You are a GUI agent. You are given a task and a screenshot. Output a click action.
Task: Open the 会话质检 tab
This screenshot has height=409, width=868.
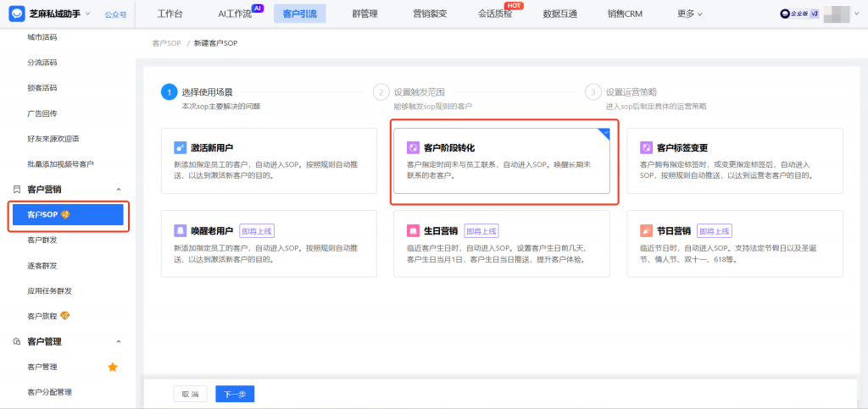click(495, 14)
